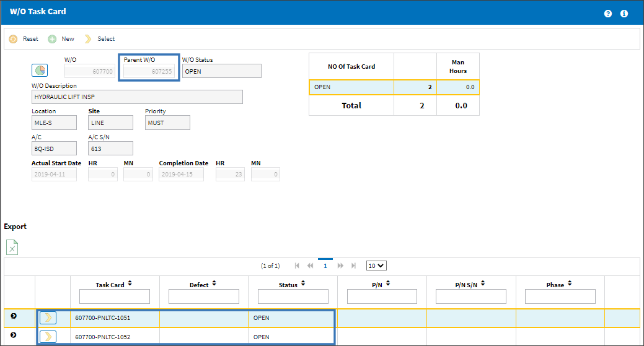Go to first page of results
The image size is (644, 346).
[x=297, y=266]
